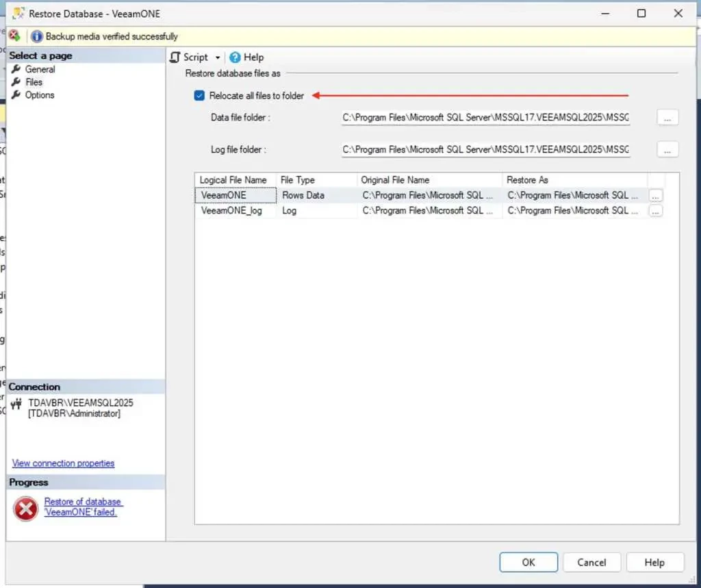This screenshot has width=701, height=588.
Task: Click the red failure icon in Progress
Action: coord(25,509)
